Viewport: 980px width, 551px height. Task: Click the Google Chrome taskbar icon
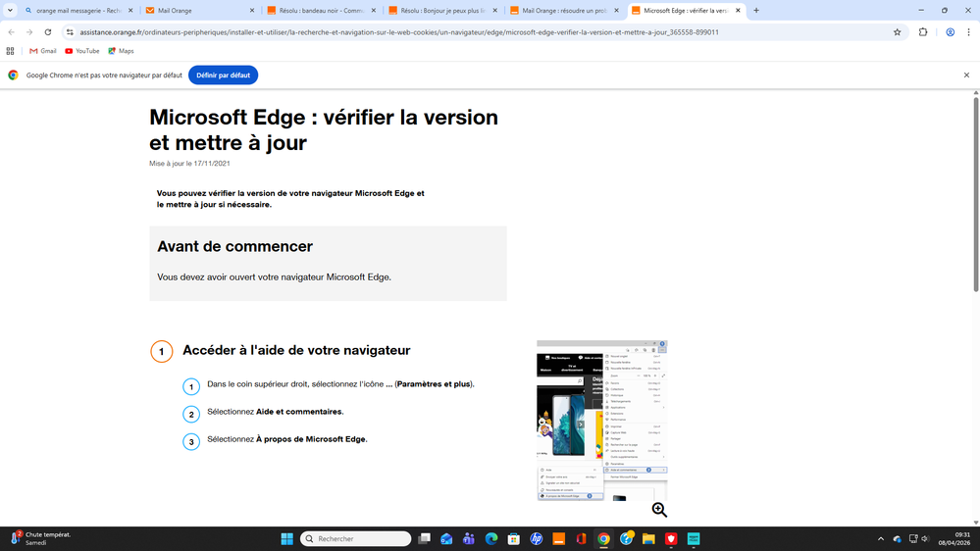pos(603,538)
